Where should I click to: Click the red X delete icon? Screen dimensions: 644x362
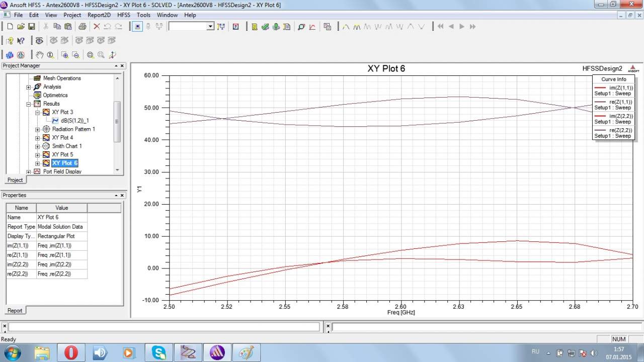97,27
